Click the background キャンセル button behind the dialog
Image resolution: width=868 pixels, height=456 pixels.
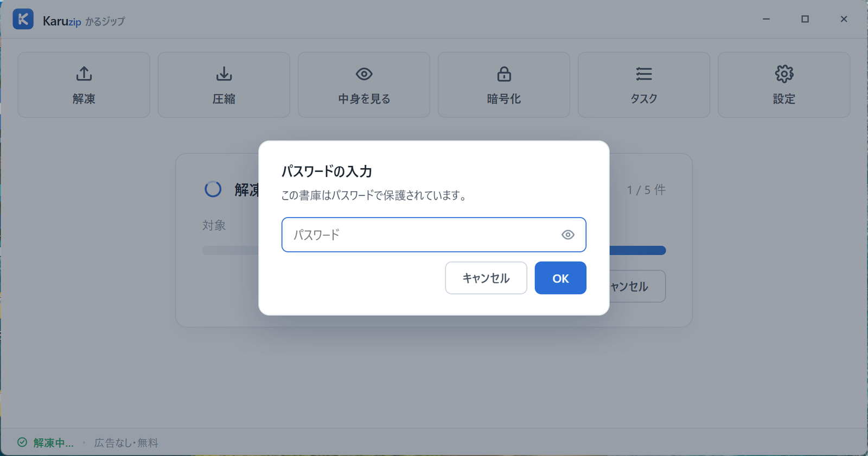637,286
